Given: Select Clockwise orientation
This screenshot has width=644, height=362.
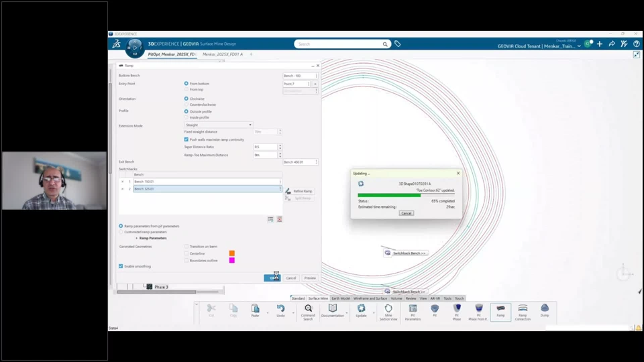Looking at the screenshot, I should pyautogui.click(x=186, y=99).
